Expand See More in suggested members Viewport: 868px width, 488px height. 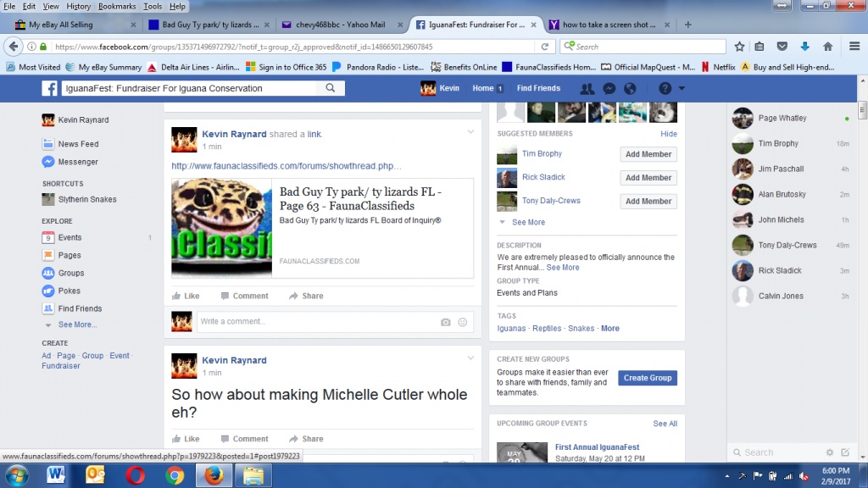point(528,222)
